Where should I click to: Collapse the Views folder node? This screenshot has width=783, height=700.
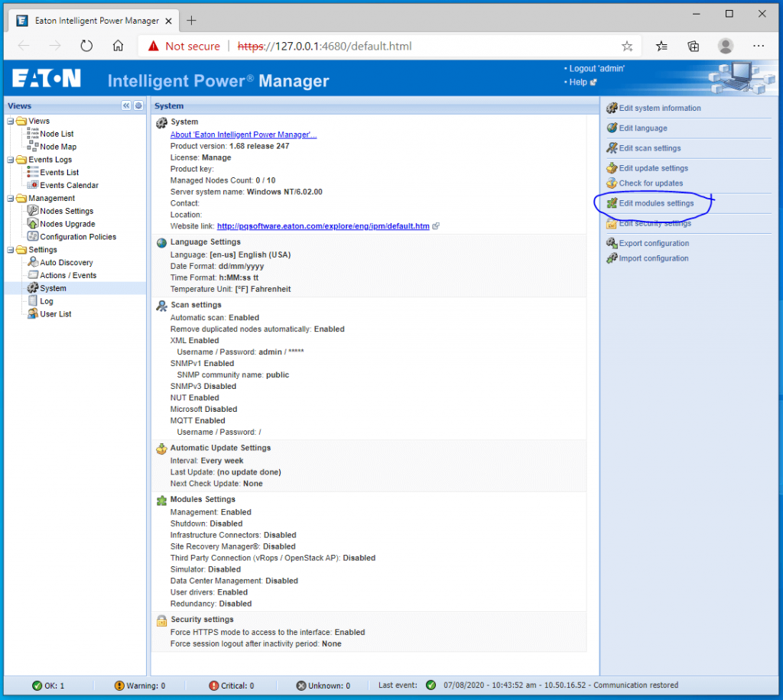point(11,121)
